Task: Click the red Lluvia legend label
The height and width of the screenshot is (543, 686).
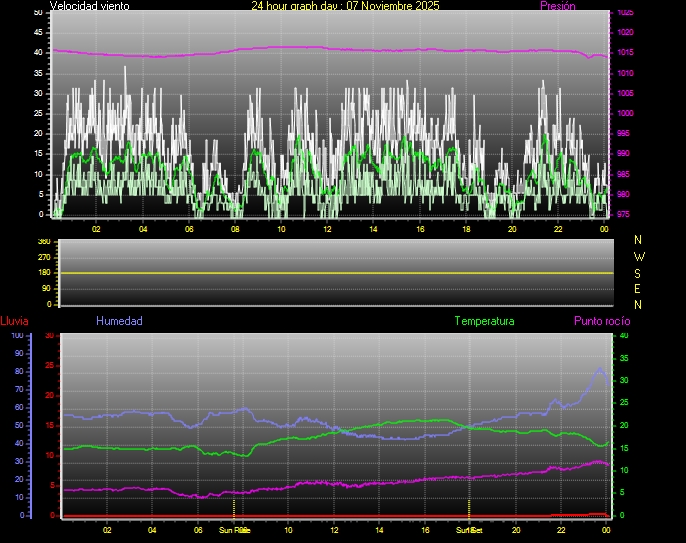Action: (14, 321)
